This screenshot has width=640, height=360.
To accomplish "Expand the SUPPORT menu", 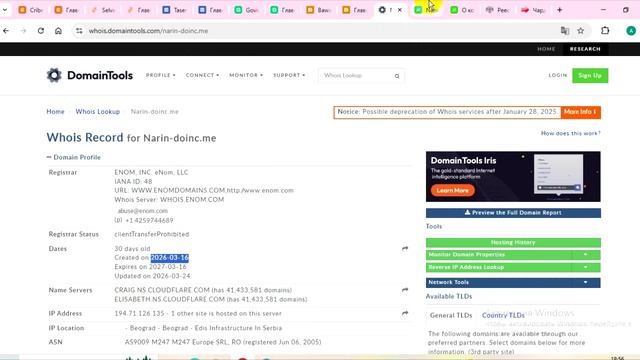I will tap(289, 75).
